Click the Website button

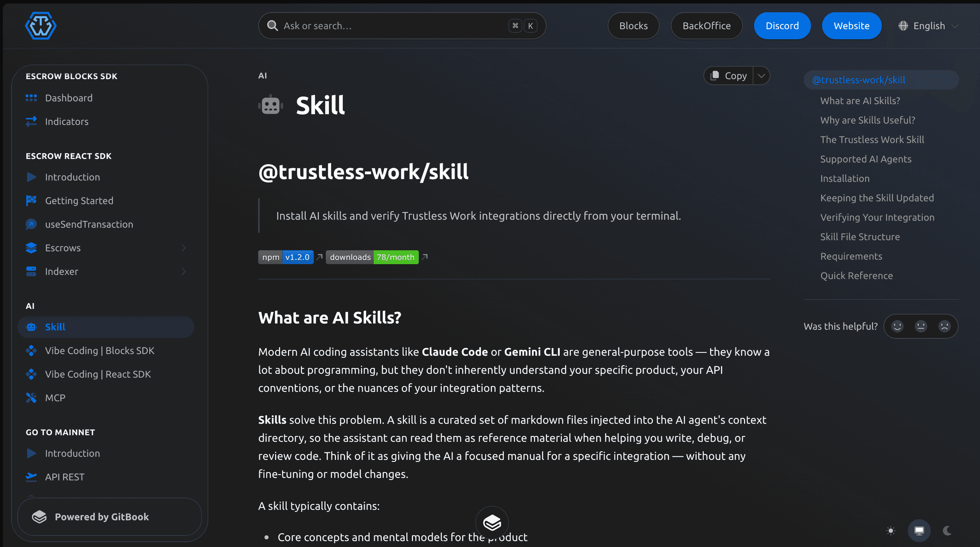point(852,26)
